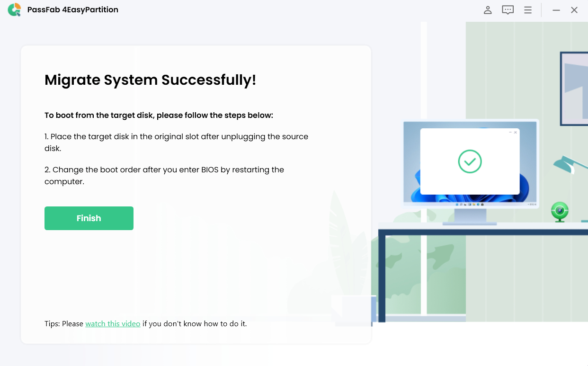Click the Finish button
The image size is (588, 366).
pyautogui.click(x=89, y=218)
